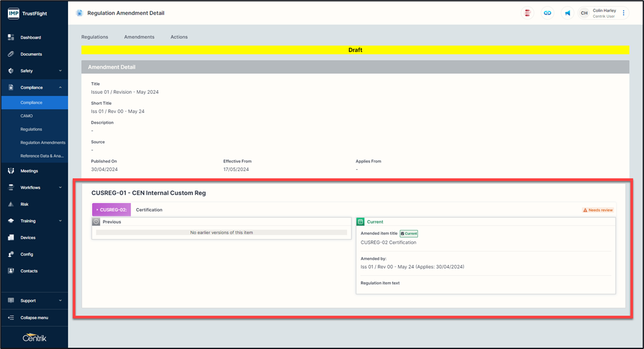Expand the Training sidebar menu
The width and height of the screenshot is (644, 349).
pos(60,221)
